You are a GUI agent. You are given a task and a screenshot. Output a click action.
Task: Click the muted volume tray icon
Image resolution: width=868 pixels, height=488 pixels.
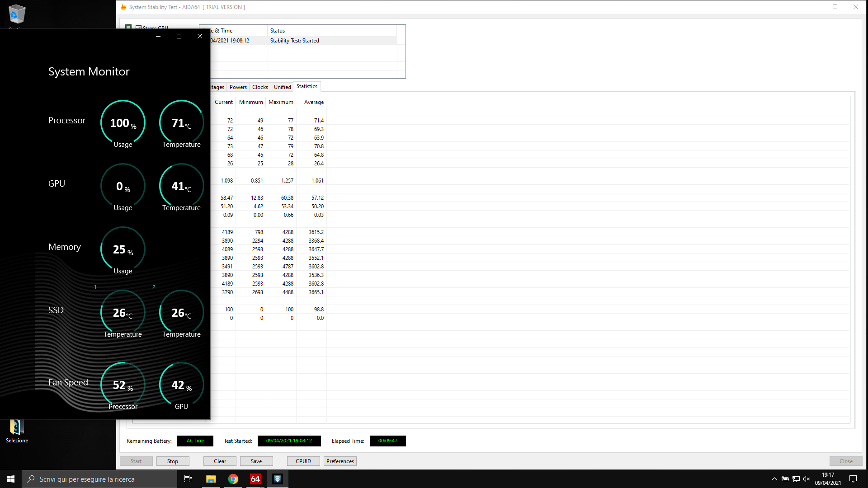(807, 479)
